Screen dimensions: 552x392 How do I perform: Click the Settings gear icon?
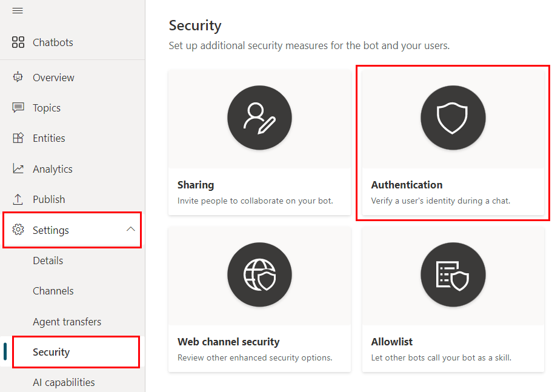pos(18,230)
